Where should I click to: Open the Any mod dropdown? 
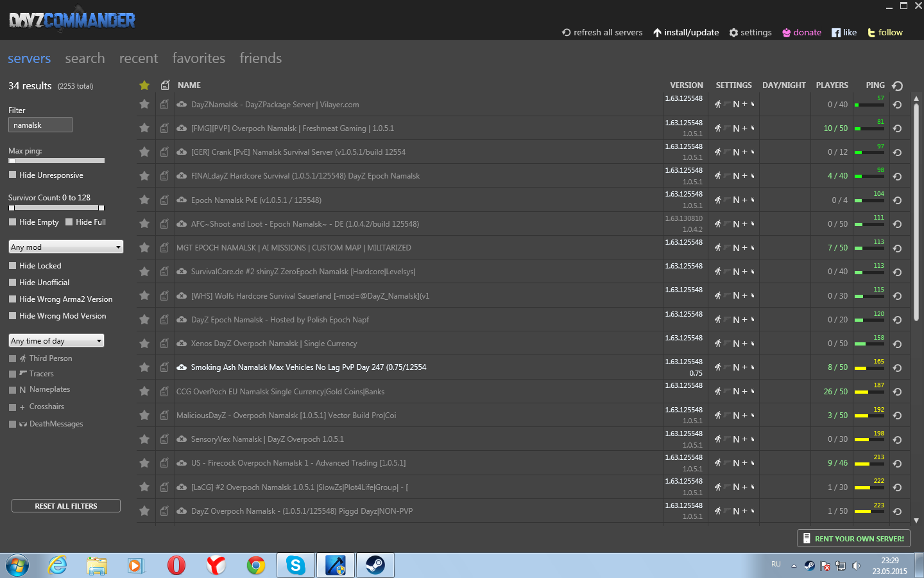[x=66, y=247]
